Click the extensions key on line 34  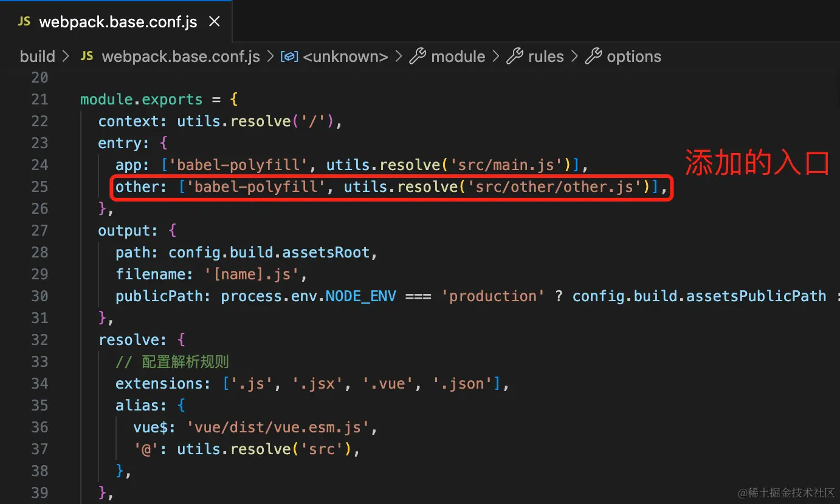click(x=159, y=384)
